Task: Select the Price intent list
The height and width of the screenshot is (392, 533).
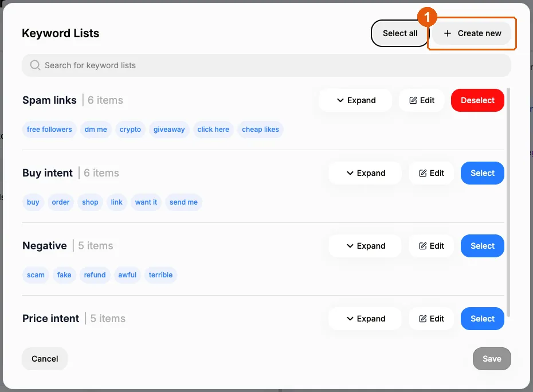Action: [x=483, y=319]
